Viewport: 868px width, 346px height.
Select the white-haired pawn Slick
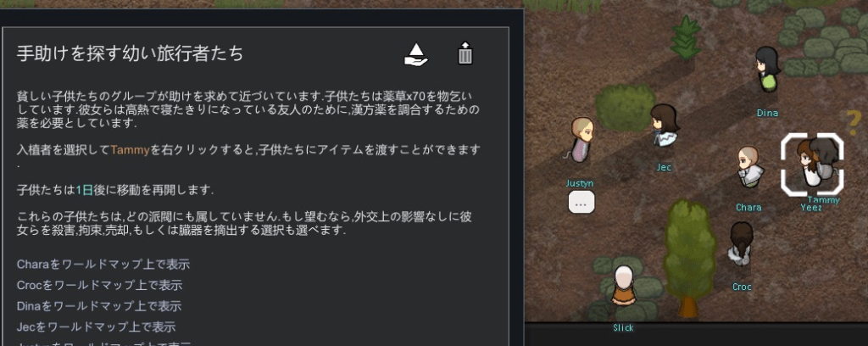point(623,286)
